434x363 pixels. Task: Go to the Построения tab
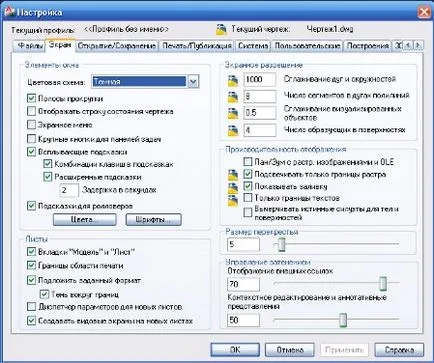[x=368, y=46]
